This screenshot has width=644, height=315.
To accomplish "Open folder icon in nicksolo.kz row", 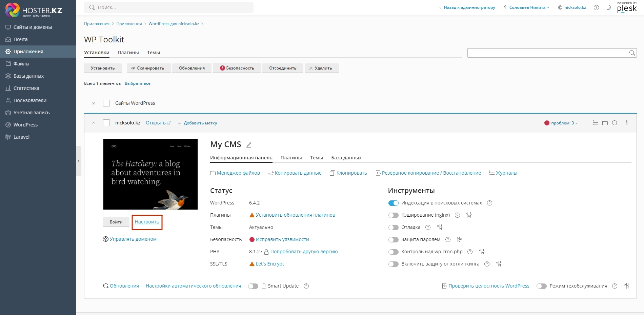I will coord(605,123).
